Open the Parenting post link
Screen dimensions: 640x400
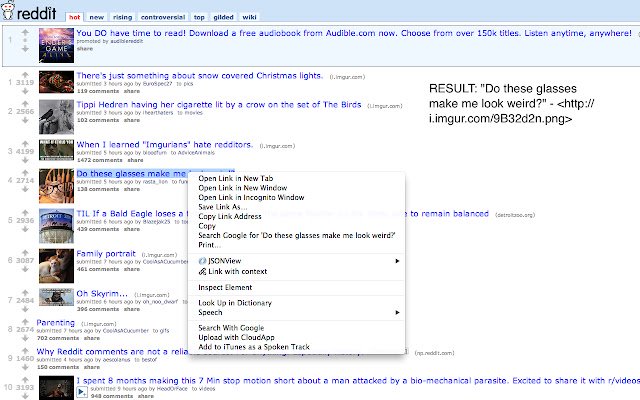coord(56,322)
